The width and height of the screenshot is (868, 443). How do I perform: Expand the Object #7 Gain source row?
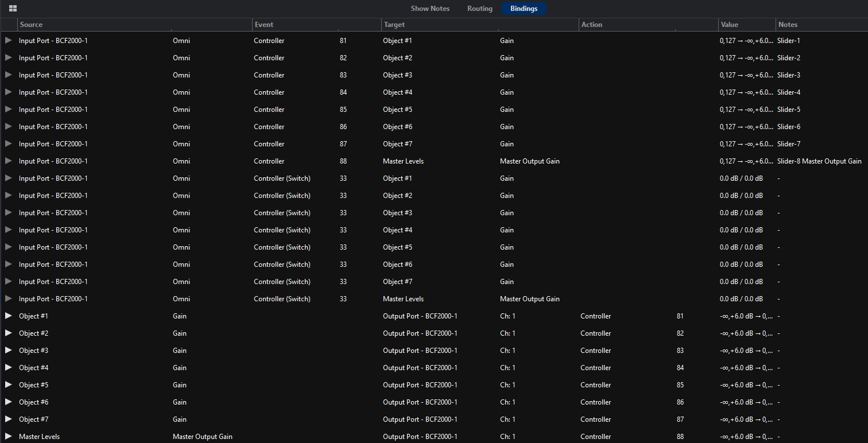pos(8,419)
